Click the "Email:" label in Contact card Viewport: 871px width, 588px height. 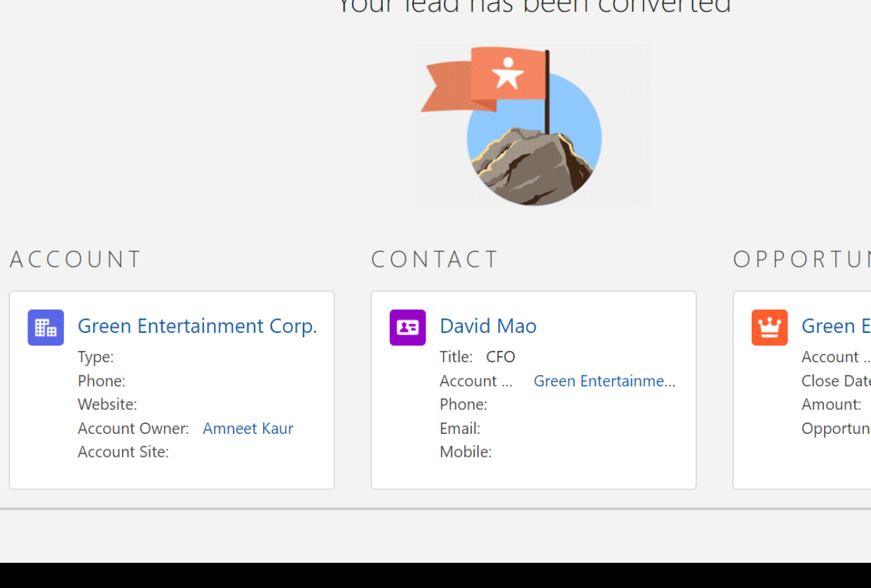tap(460, 428)
